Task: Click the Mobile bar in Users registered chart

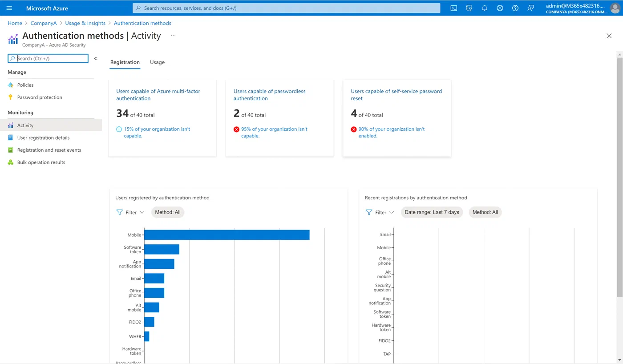Action: pos(227,235)
